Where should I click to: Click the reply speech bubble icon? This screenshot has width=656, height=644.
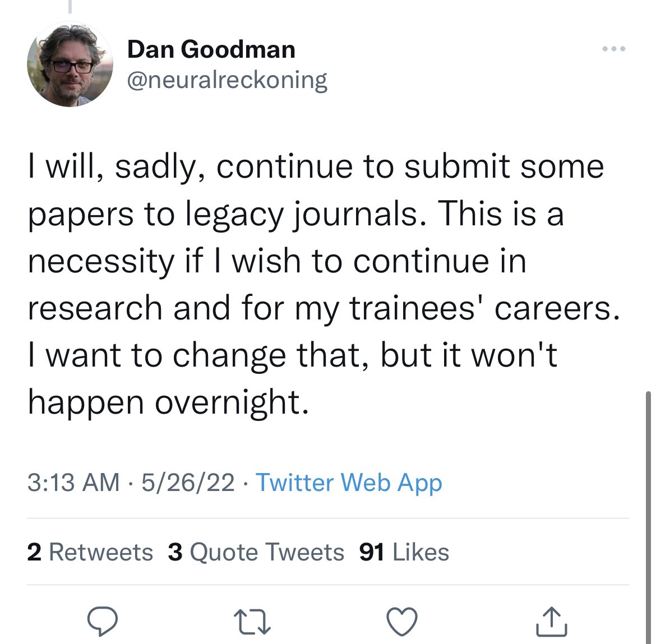click(x=102, y=621)
